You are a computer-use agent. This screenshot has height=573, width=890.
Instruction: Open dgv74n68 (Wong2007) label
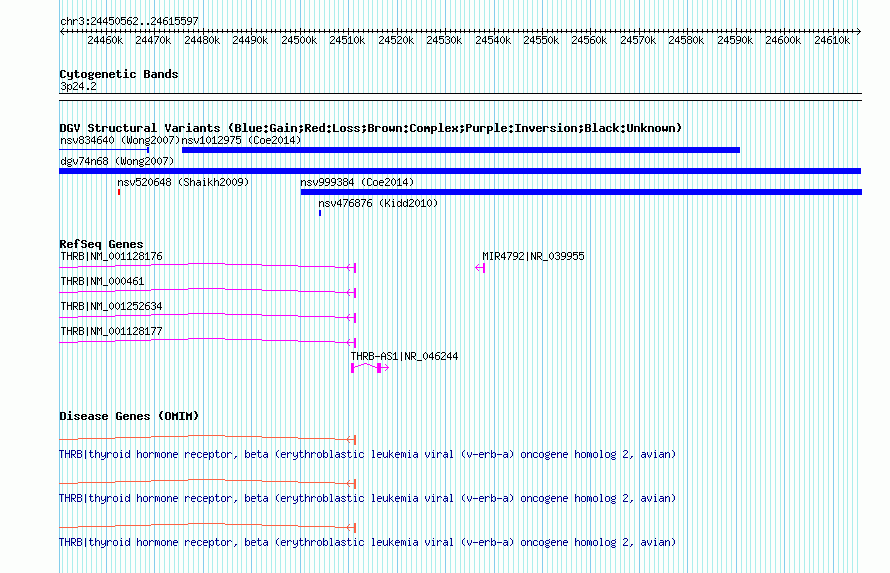coord(117,161)
